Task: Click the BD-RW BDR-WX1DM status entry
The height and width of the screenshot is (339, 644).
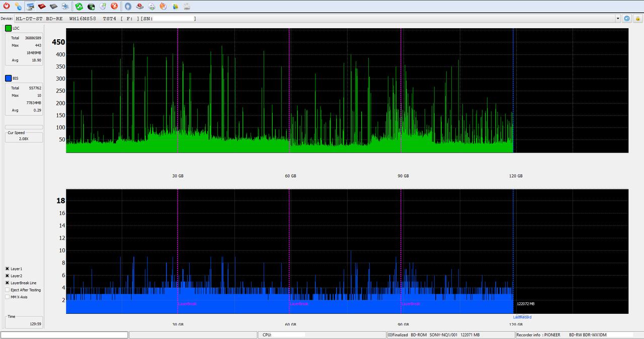Action: 588,335
